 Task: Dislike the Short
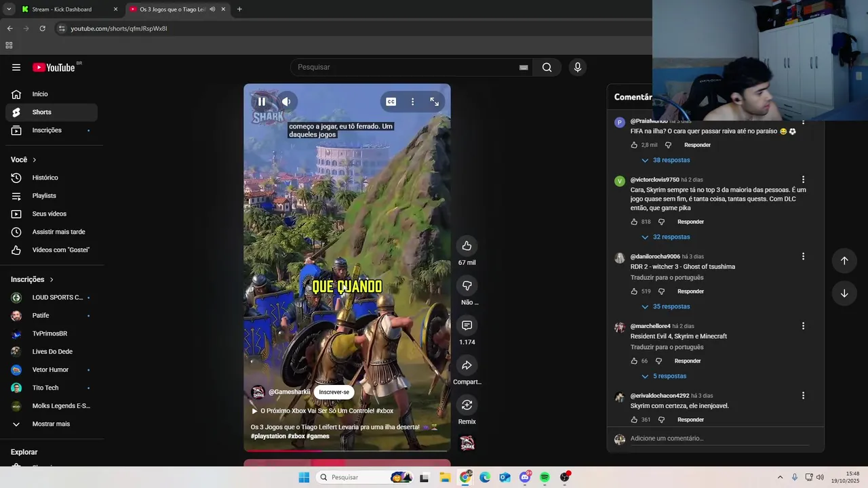[x=467, y=285]
